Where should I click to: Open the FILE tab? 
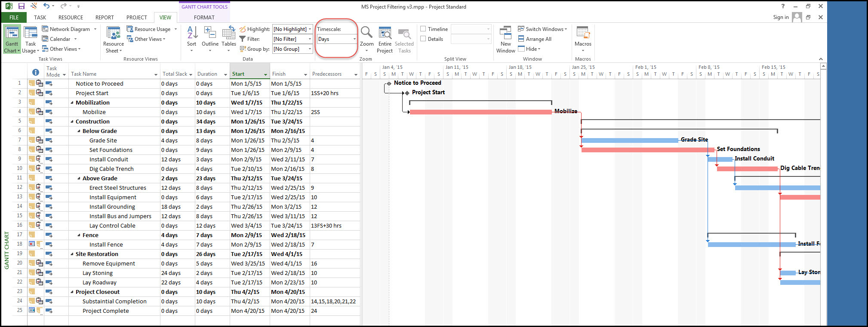[x=14, y=18]
